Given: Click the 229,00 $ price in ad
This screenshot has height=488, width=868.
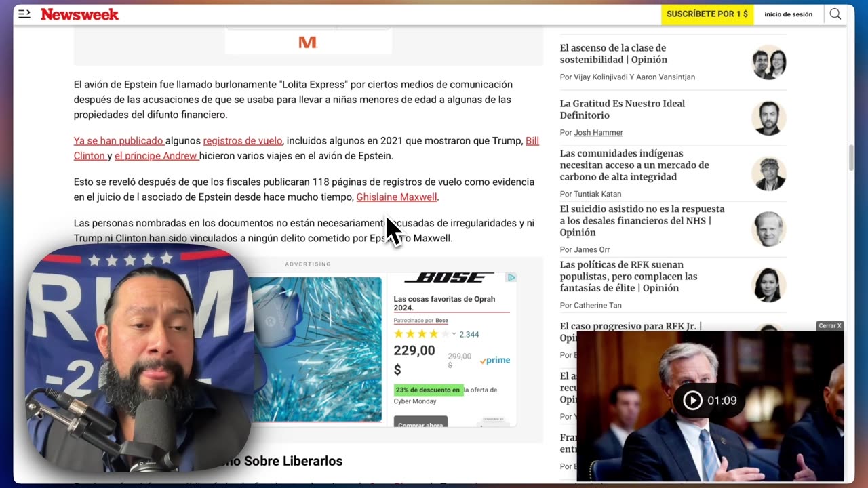Looking at the screenshot, I should pyautogui.click(x=414, y=360).
